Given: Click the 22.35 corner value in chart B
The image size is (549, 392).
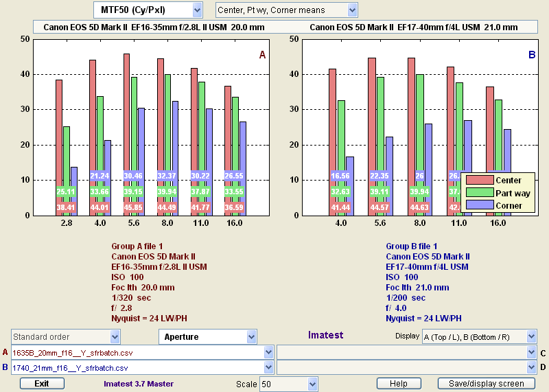Looking at the screenshot, I should click(x=379, y=176).
